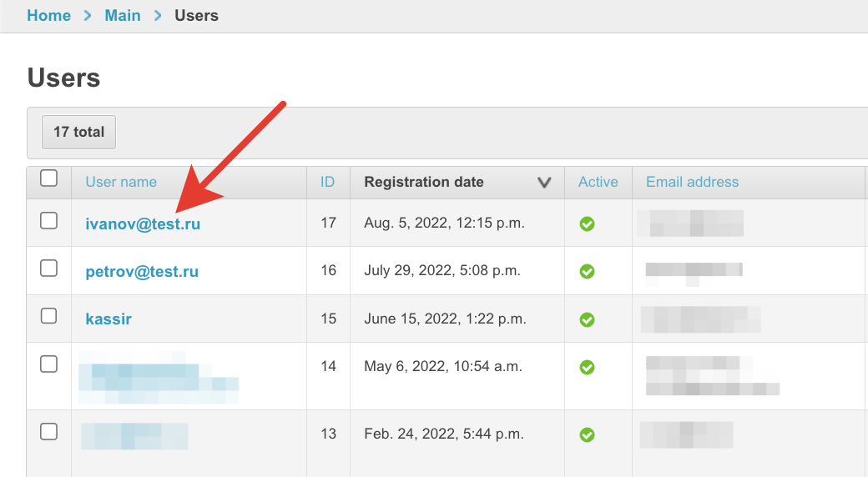
Task: Click the green active icon for petrov@test.ru
Action: (x=587, y=271)
